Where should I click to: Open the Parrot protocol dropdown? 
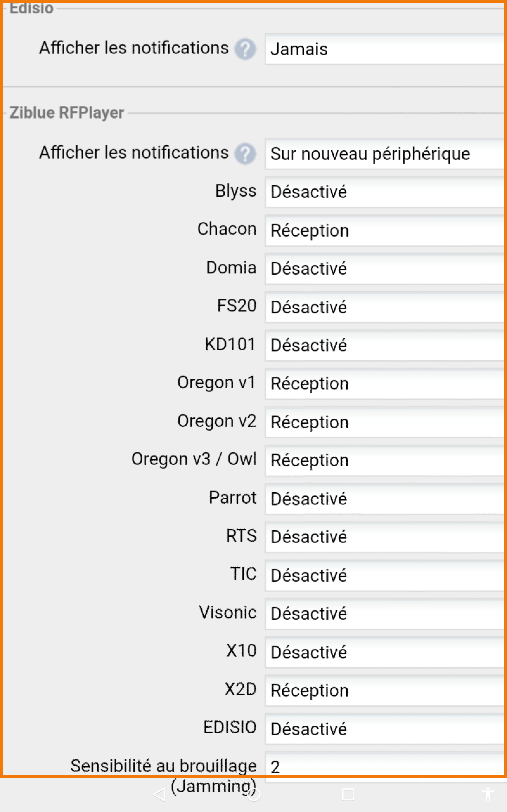(x=385, y=499)
